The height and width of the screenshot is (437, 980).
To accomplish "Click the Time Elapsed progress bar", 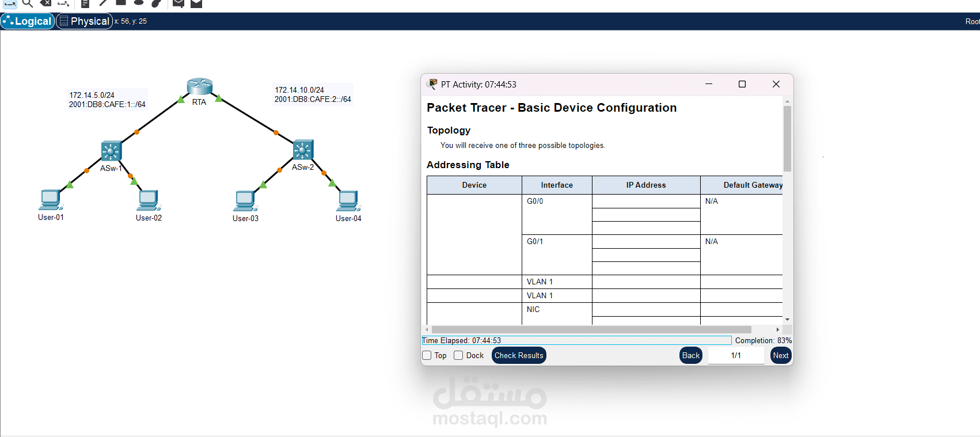I will [x=576, y=340].
